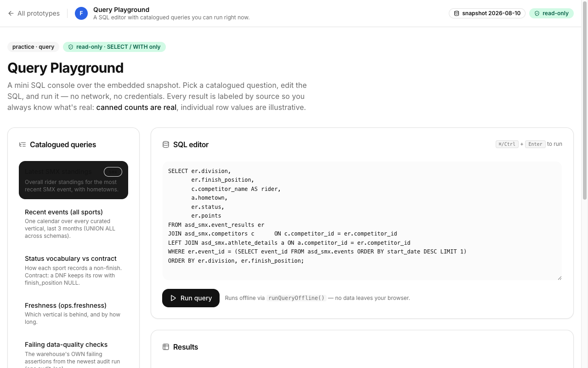588x368 pixels.
Task: Click the back arrow icon
Action: pos(11,13)
